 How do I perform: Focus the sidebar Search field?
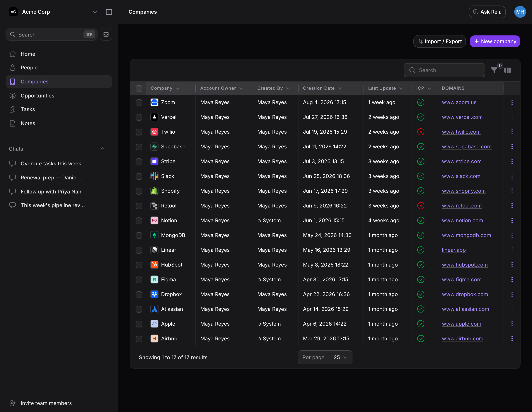tap(51, 34)
